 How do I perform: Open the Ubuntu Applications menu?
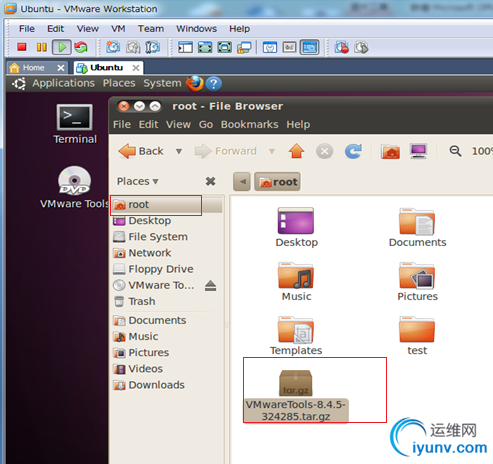[63, 83]
